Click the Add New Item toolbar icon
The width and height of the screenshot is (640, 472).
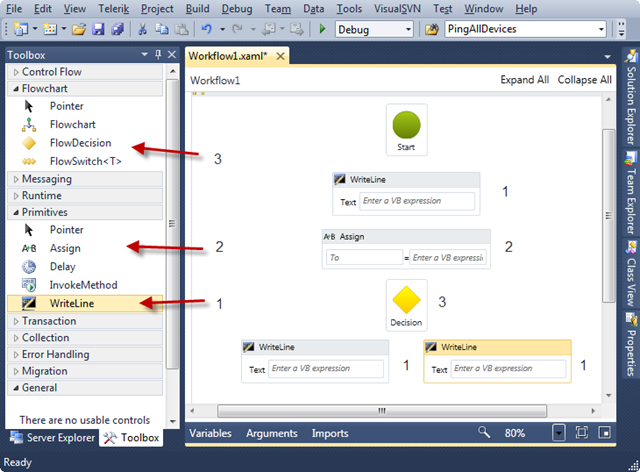pyautogui.click(x=50, y=29)
